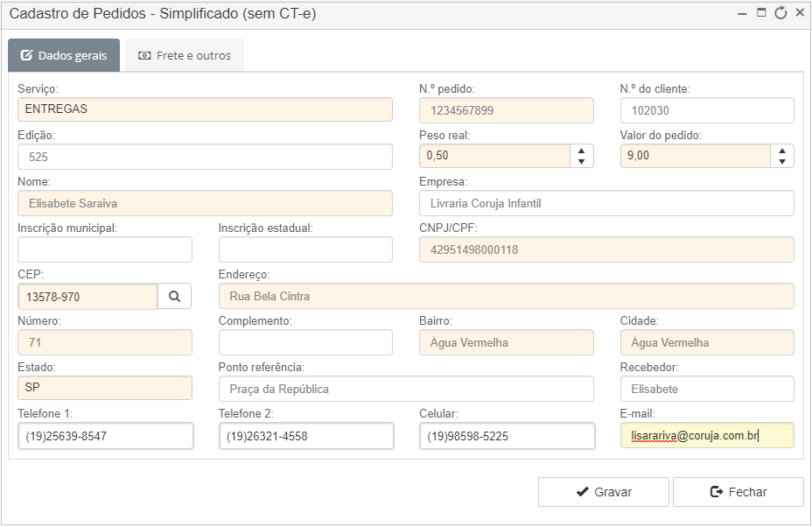The image size is (812, 527).
Task: Click the Fechar button
Action: click(x=738, y=492)
